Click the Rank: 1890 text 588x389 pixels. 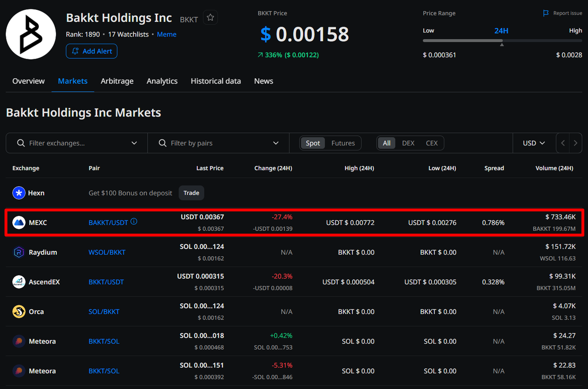click(83, 34)
